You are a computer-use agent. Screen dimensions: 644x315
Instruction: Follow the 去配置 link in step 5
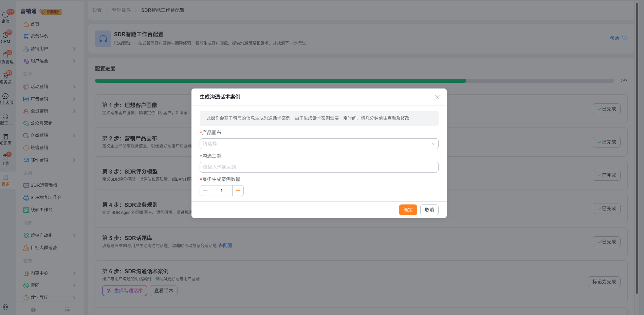click(x=225, y=245)
